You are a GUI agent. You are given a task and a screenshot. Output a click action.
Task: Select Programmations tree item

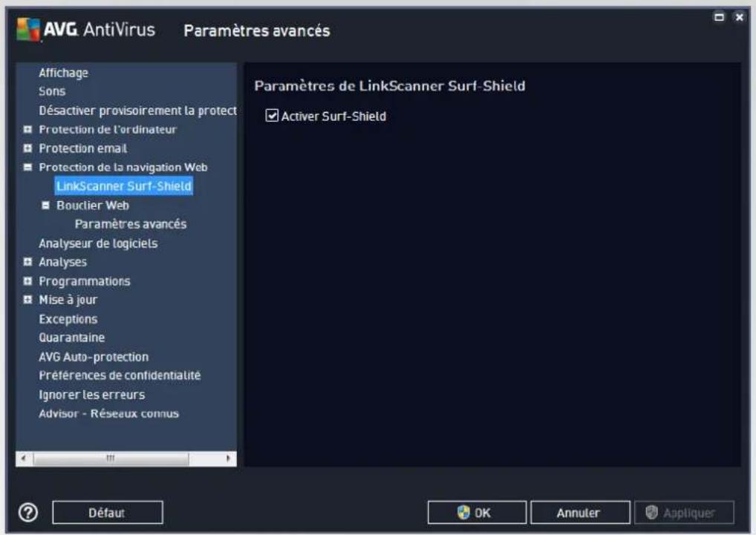point(85,280)
